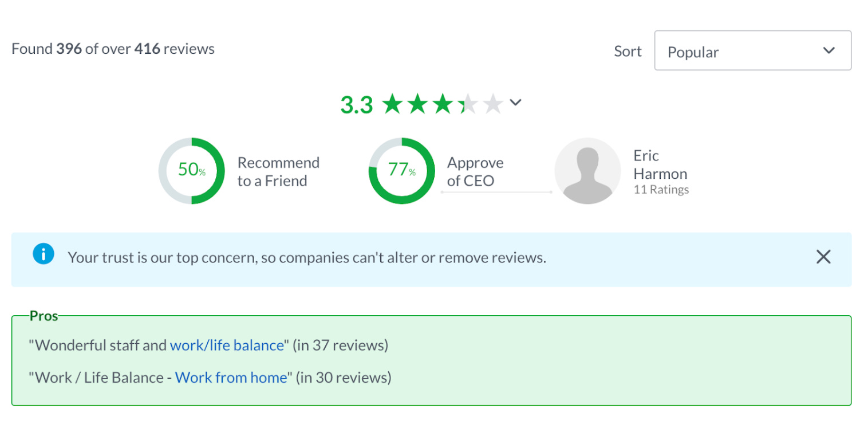The width and height of the screenshot is (868, 424).
Task: Click the 'Recommend to a Friend' donut chart
Action: pos(192,170)
